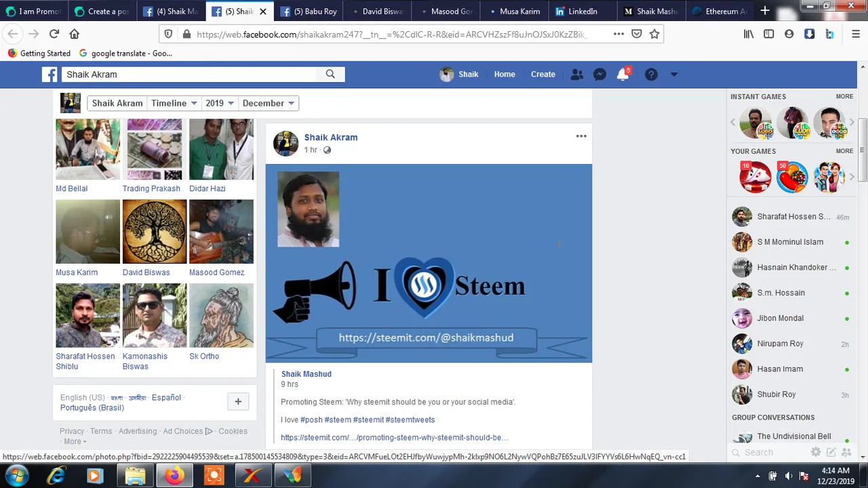Open Firefox account icon
The image size is (868, 488).
789,34
